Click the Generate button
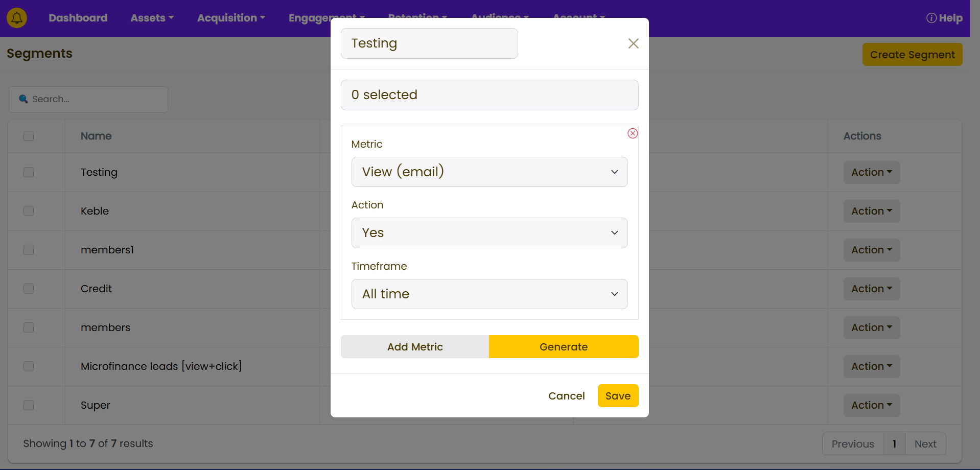This screenshot has height=470, width=980. point(563,347)
